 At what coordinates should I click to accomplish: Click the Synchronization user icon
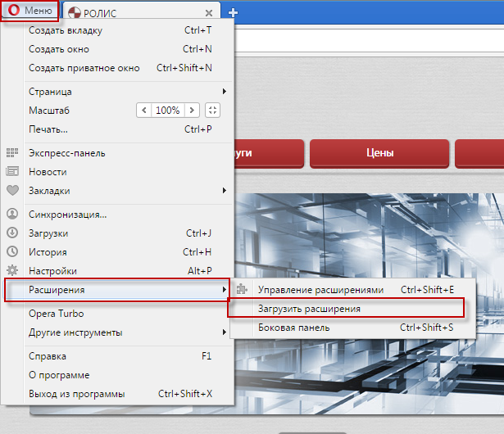coord(12,214)
